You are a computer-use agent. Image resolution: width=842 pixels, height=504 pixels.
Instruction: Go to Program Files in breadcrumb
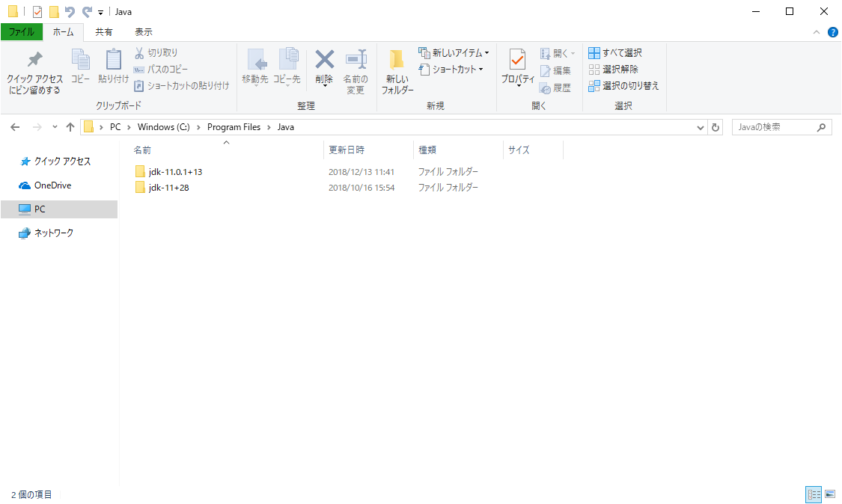234,127
